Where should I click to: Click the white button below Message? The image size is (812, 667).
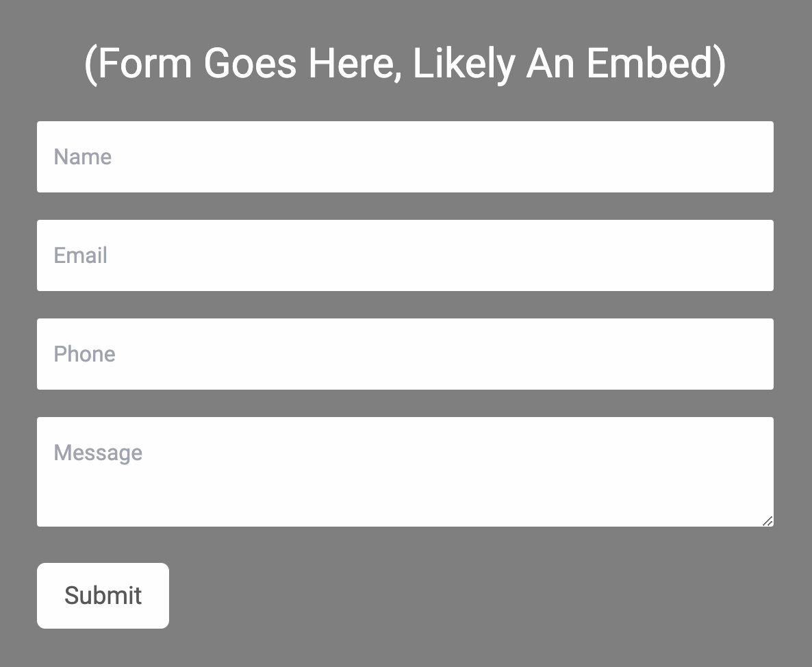tap(103, 595)
